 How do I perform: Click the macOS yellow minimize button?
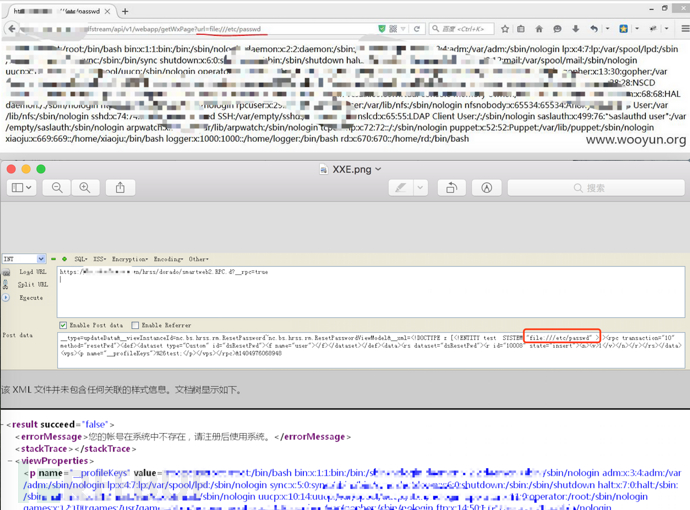(26, 169)
